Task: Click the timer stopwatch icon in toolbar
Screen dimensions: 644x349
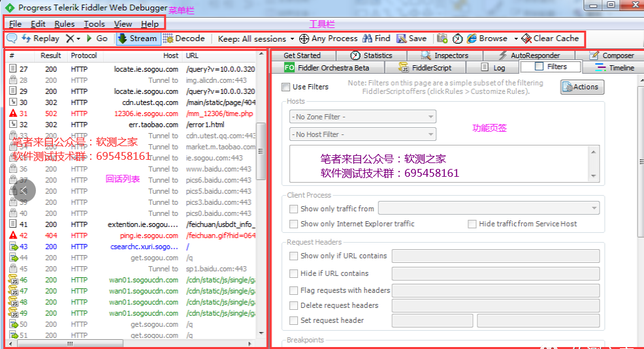Action: tap(458, 38)
